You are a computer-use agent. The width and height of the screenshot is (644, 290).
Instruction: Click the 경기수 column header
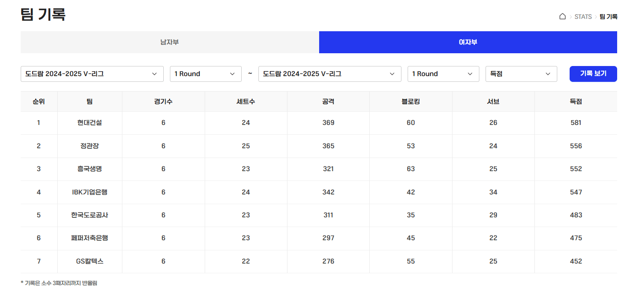coord(163,102)
